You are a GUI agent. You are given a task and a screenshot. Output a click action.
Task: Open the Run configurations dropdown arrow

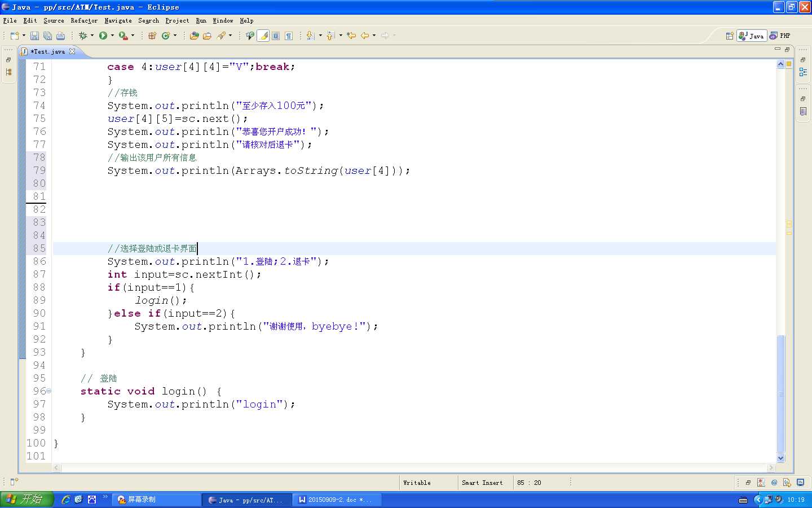click(x=112, y=36)
